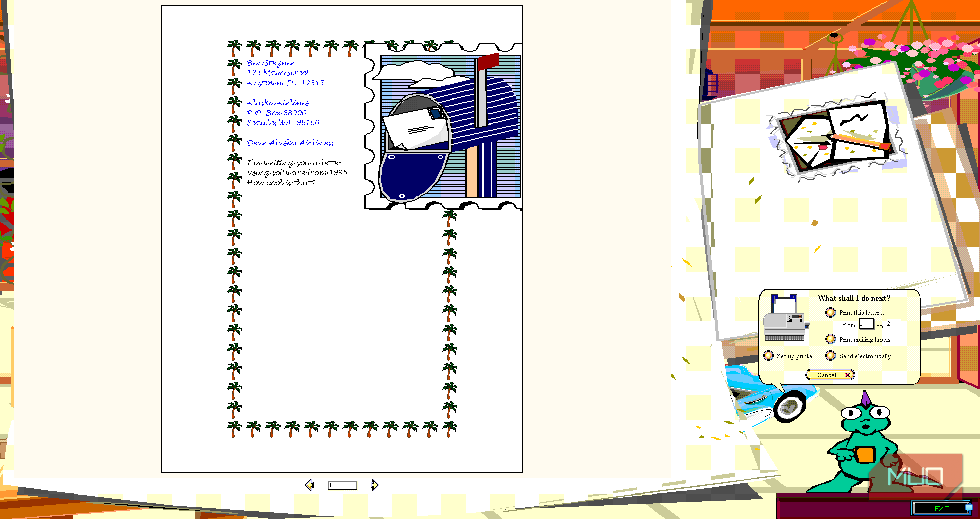Click the print 'from' page field

click(866, 324)
